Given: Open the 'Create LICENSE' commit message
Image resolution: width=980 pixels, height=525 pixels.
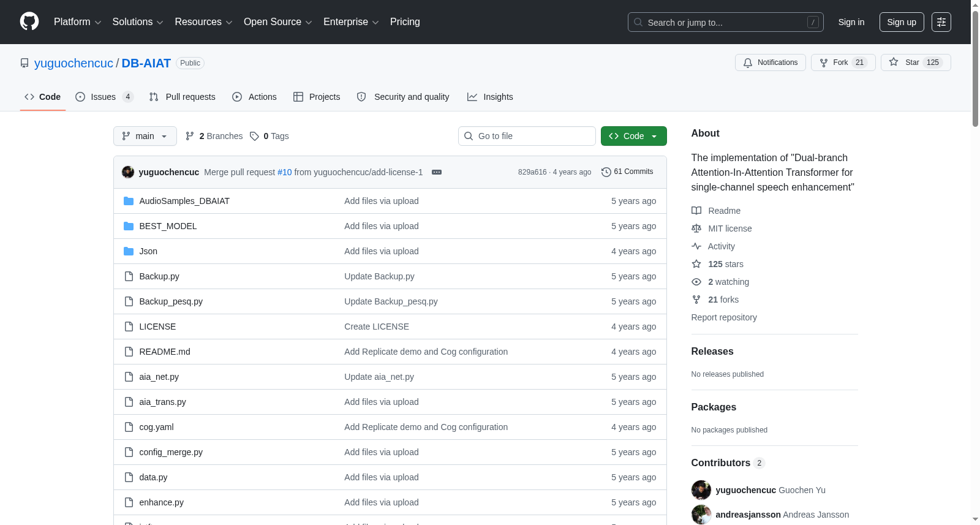Looking at the screenshot, I should [x=377, y=327].
